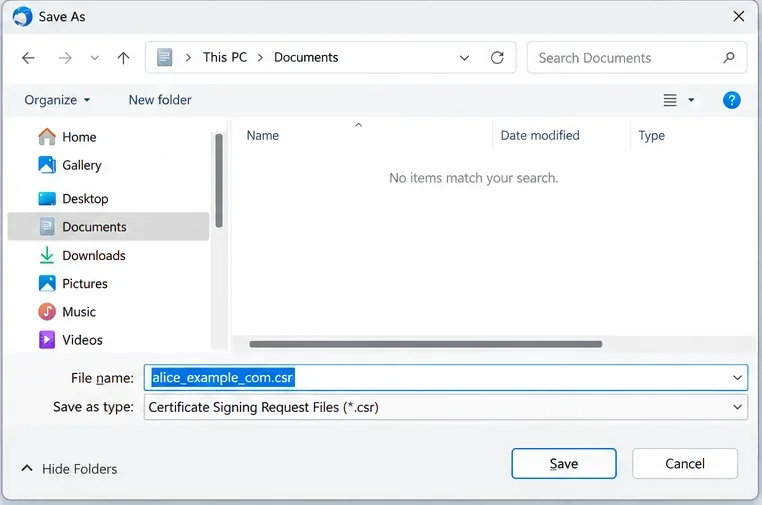Click the file list horizontal scrollbar
Image resolution: width=762 pixels, height=505 pixels.
[426, 344]
